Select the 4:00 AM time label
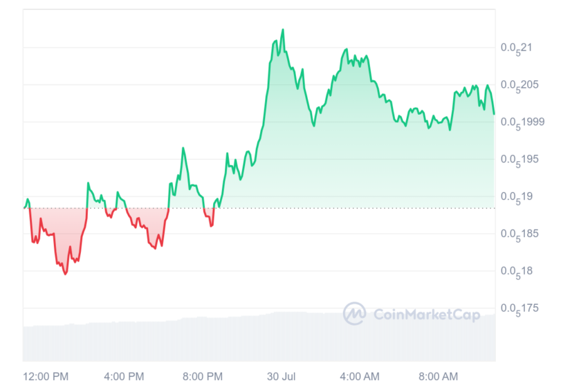 (360, 376)
